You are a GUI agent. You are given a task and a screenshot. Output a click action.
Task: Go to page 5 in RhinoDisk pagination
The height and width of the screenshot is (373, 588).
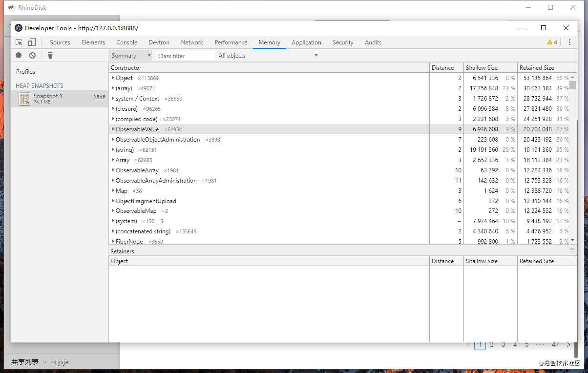pos(526,344)
